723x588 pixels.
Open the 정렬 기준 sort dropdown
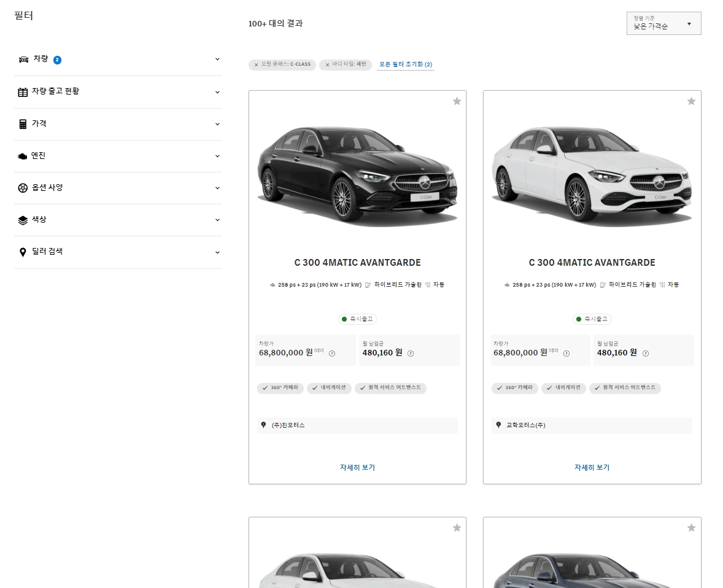click(663, 23)
